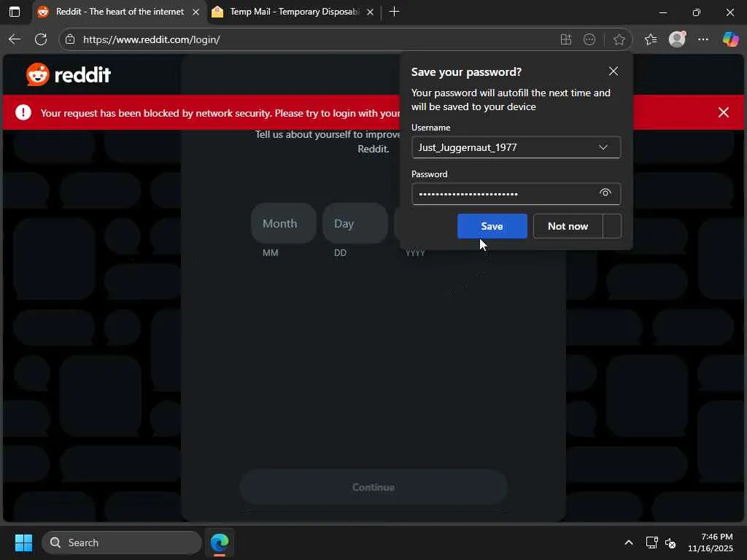This screenshot has width=747, height=560.
Task: Open the network status tray icon
Action: pyautogui.click(x=651, y=542)
